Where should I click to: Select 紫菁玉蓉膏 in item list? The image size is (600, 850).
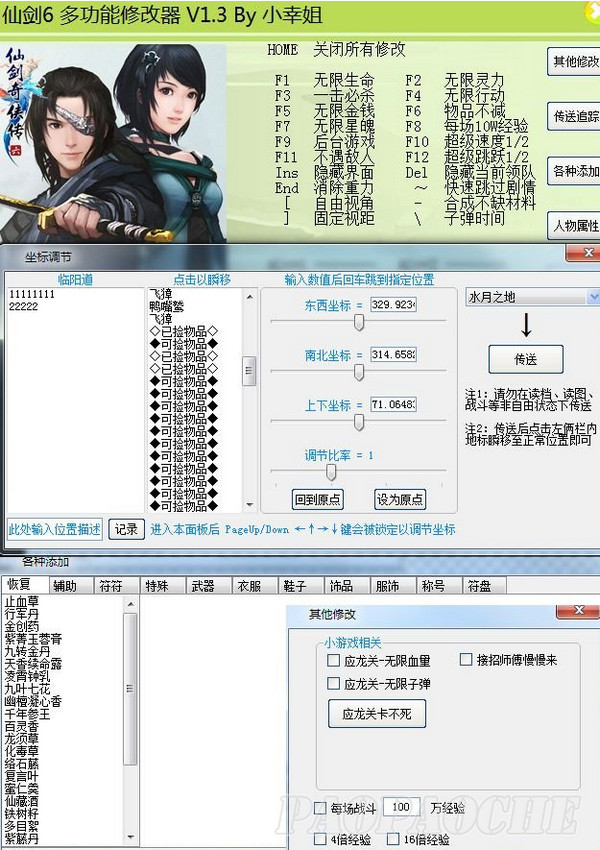coord(33,639)
